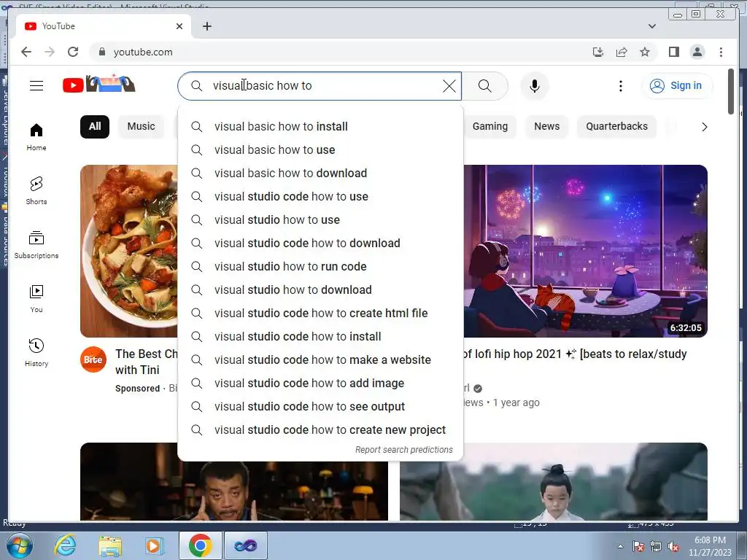The width and height of the screenshot is (747, 560).
Task: Choose suggestion visual basic how to use
Action: [x=320, y=150]
